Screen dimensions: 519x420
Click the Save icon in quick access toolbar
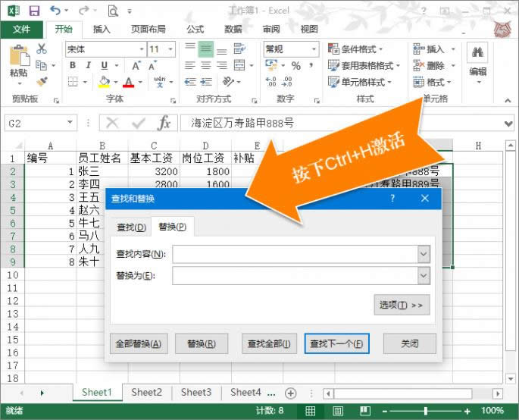(34, 11)
